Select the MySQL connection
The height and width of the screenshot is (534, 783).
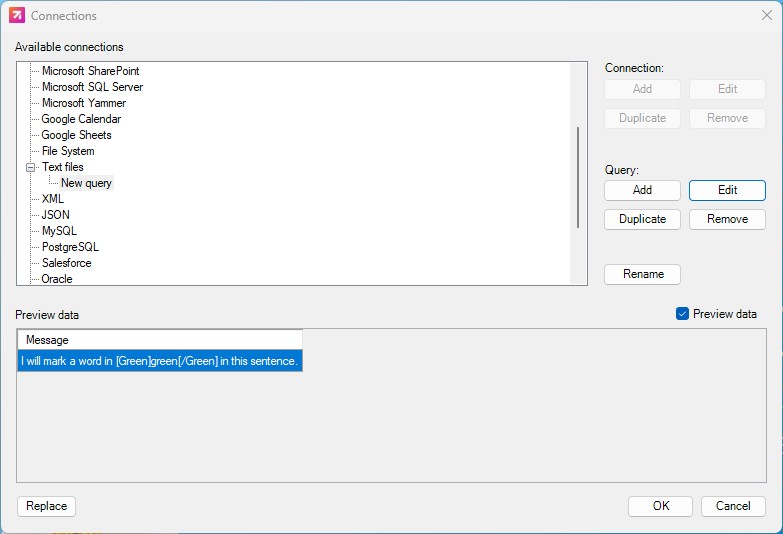59,231
